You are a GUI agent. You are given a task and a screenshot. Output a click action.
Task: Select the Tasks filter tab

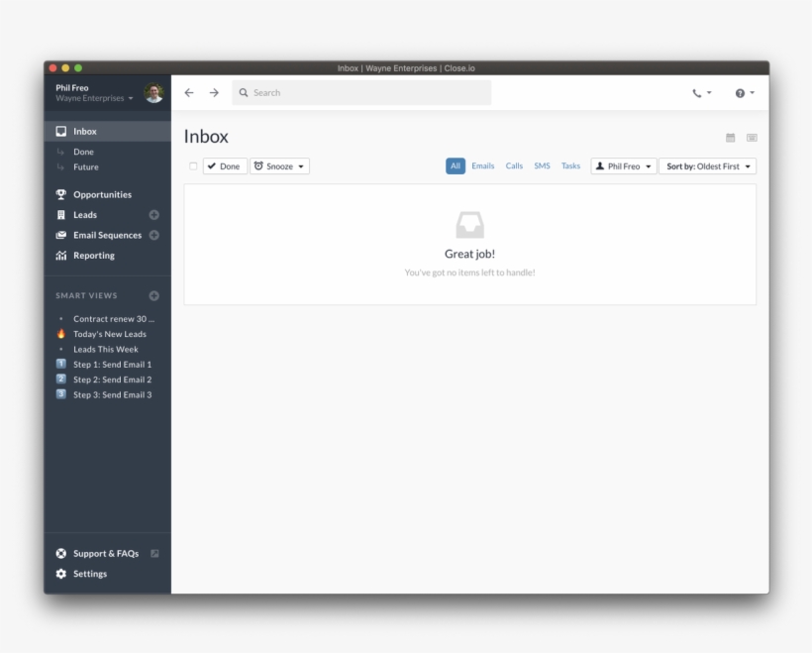click(570, 166)
